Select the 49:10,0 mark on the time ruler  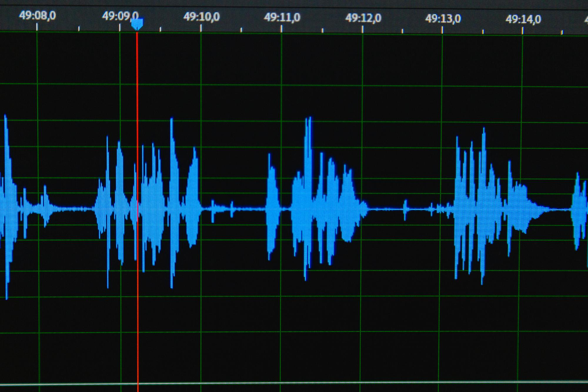(x=201, y=17)
